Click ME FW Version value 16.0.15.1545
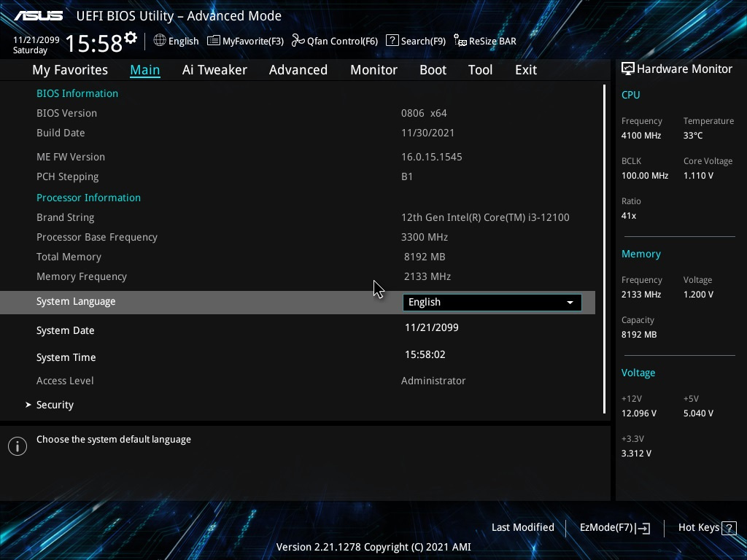 [432, 157]
